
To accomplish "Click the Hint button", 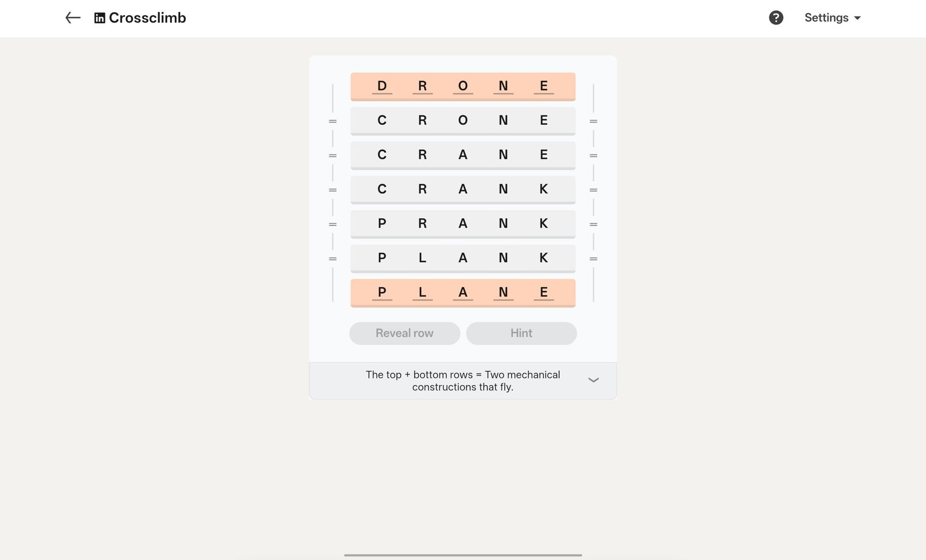I will 520,333.
